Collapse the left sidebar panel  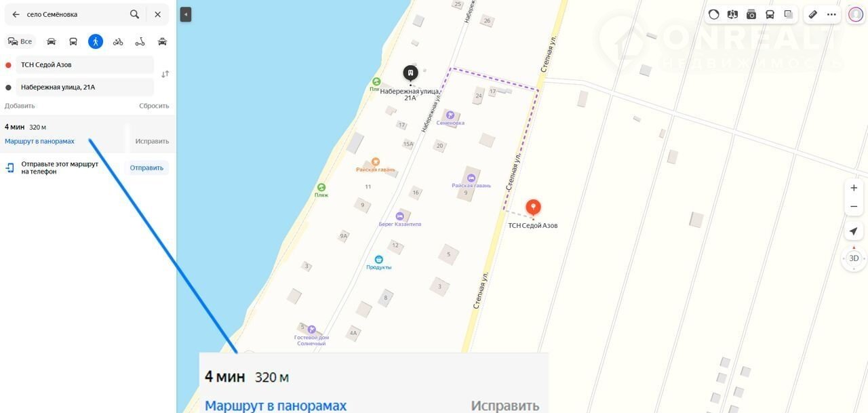pos(186,14)
